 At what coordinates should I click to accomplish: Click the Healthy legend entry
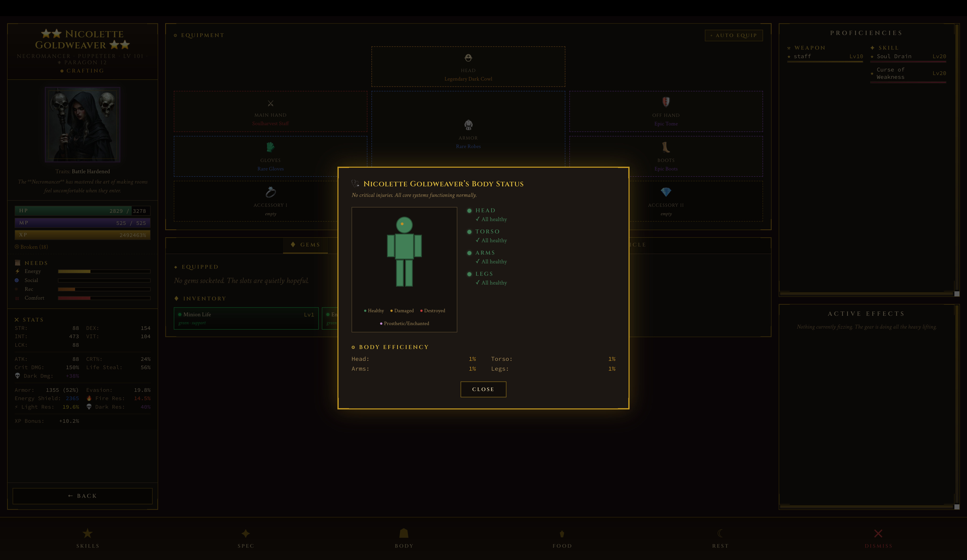tap(373, 311)
